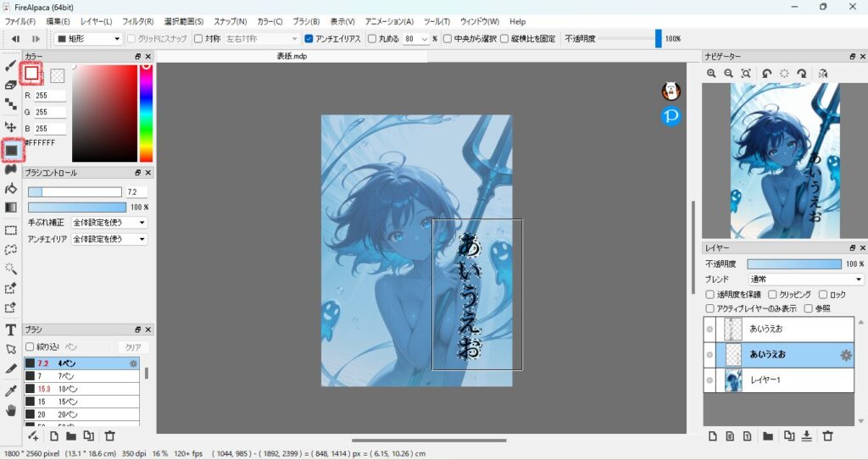Rotate canvas right in Navigator

802,73
